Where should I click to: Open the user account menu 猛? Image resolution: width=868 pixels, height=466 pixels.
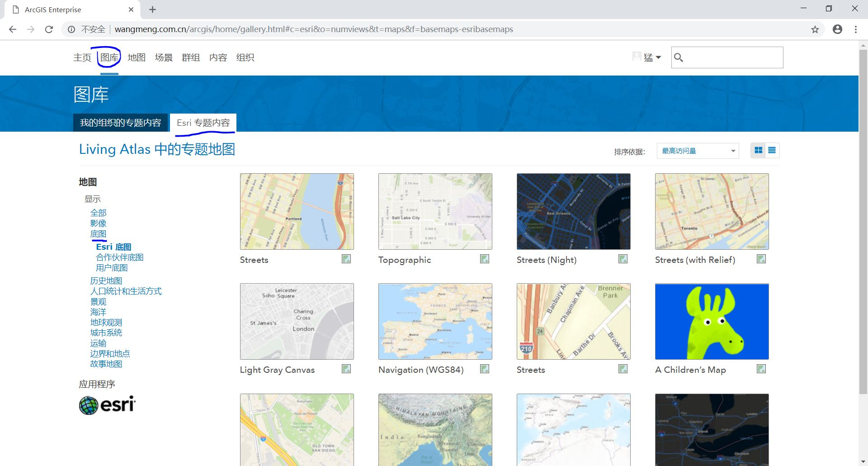pos(647,57)
